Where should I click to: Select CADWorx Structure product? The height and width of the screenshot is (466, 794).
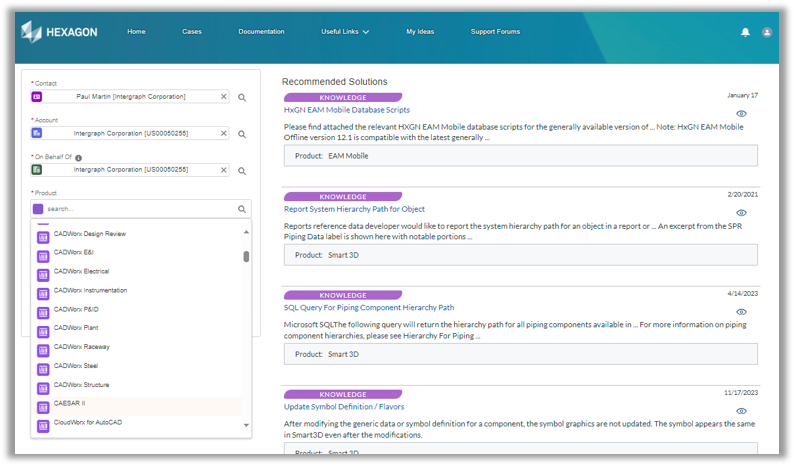[x=136, y=385]
